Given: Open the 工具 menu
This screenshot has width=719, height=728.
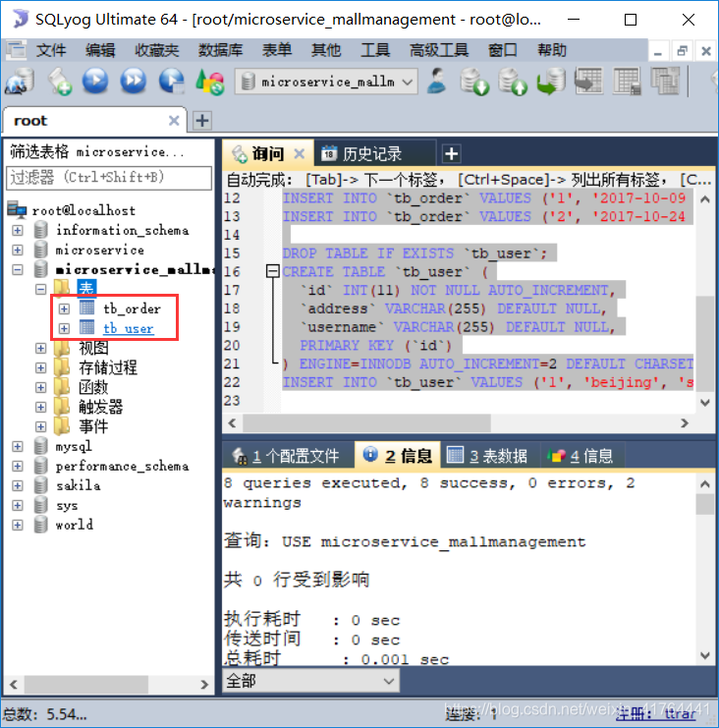Looking at the screenshot, I should click(x=375, y=50).
